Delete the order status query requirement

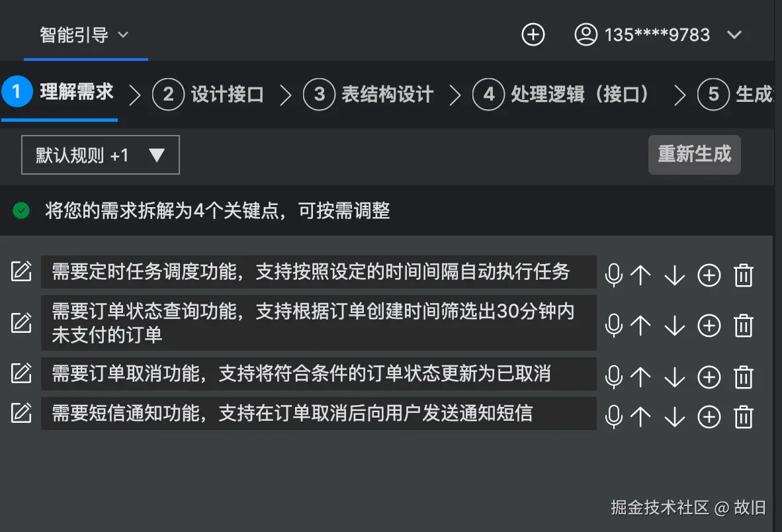[x=744, y=325]
